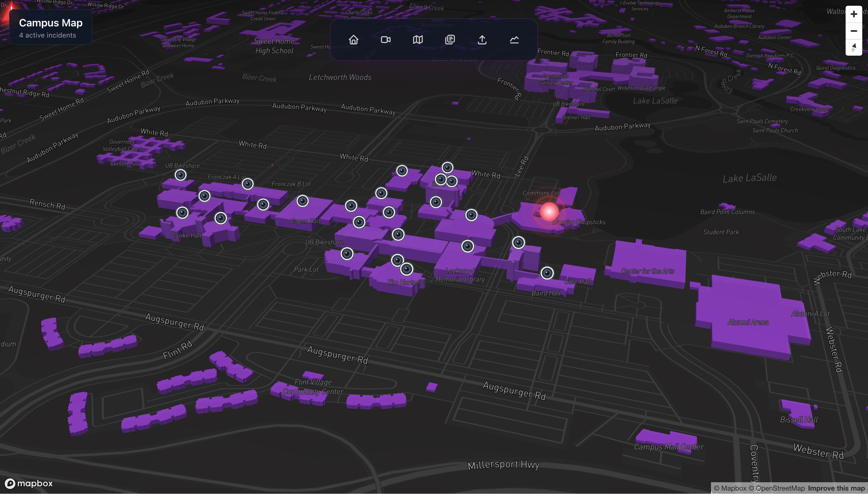Open the OpenStreetMap attribution link
868x494 pixels.
click(777, 488)
